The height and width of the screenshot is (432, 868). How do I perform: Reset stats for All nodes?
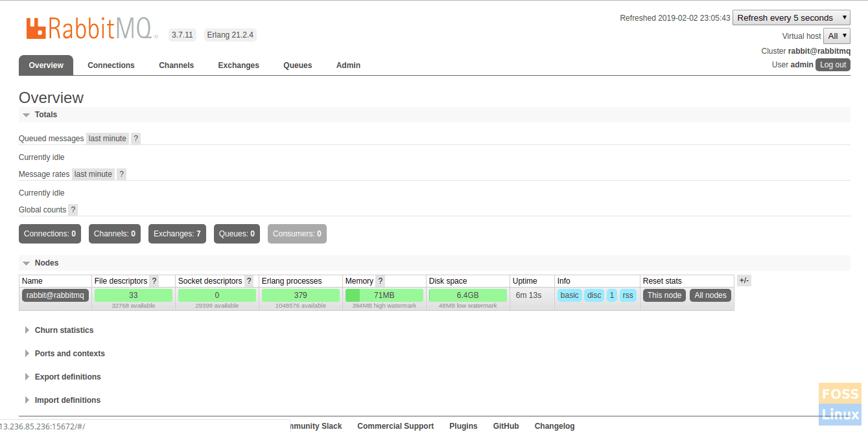click(710, 295)
